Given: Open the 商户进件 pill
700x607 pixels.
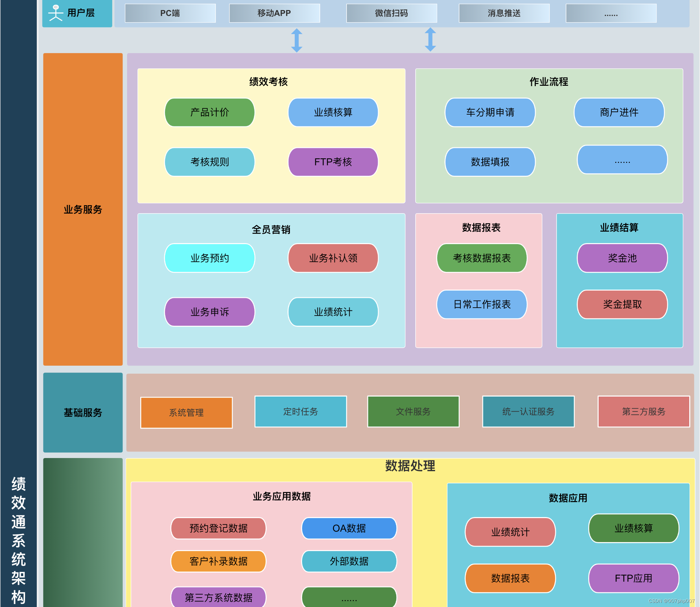Looking at the screenshot, I should coord(619,113).
